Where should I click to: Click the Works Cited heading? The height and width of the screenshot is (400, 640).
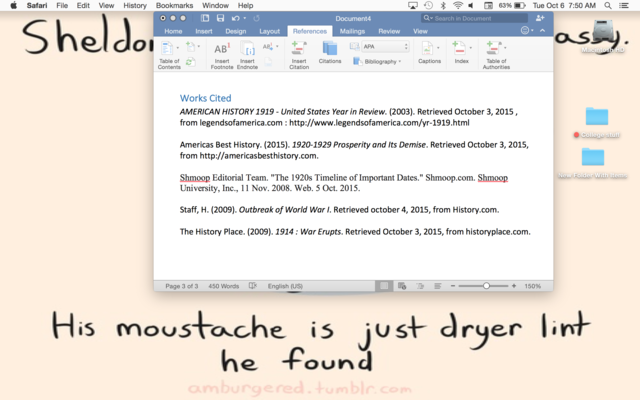(205, 98)
